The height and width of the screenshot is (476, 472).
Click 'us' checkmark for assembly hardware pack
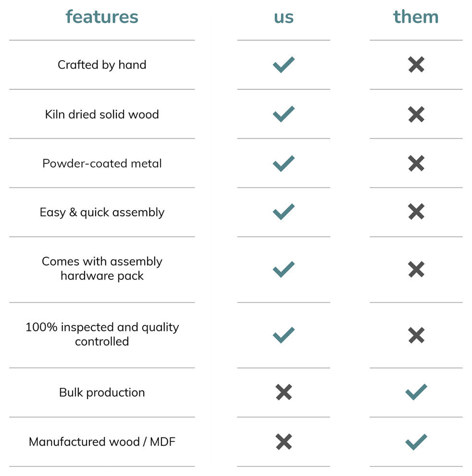pyautogui.click(x=284, y=269)
